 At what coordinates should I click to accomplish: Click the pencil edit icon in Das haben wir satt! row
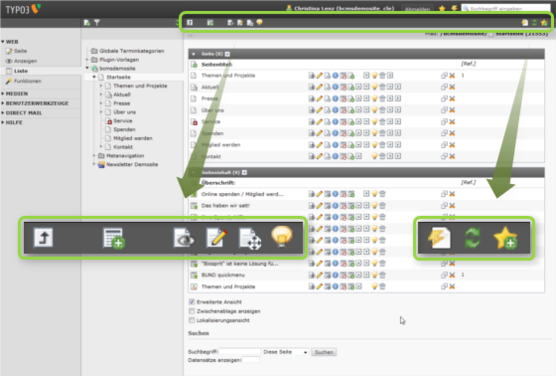319,206
